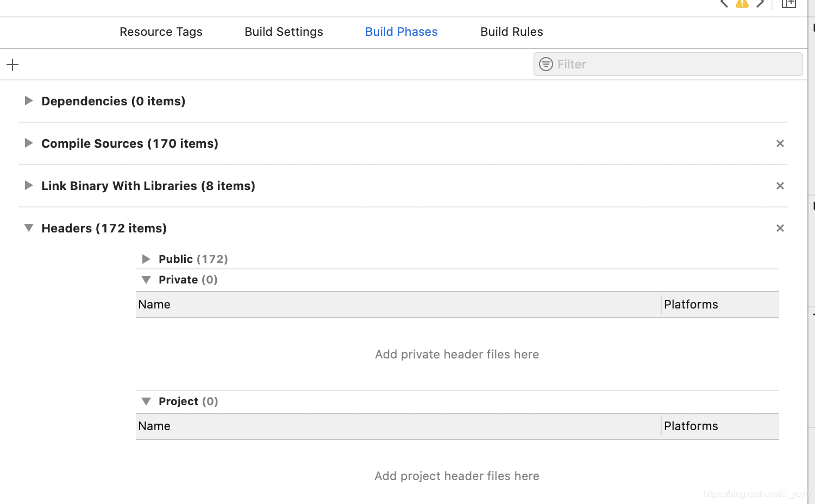Switch to Resource Tags tab
The image size is (815, 504).
click(161, 32)
